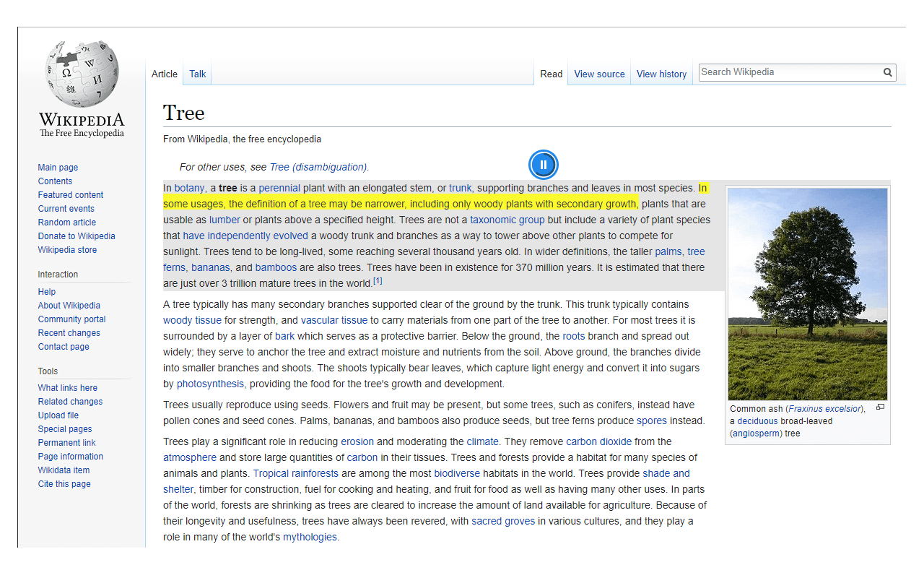This screenshot has height=578, width=924.
Task: Visit the Tropical rainforests link
Action: (x=296, y=473)
